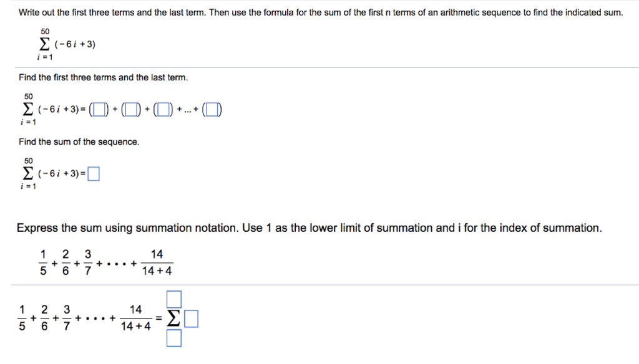Click the third term answer box

[x=163, y=110]
